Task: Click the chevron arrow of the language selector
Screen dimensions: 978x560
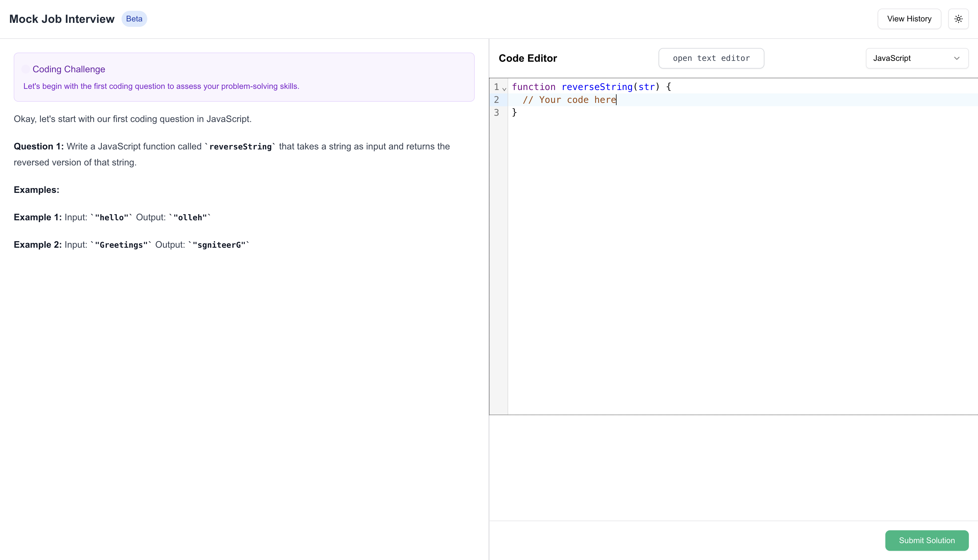Action: (x=957, y=59)
